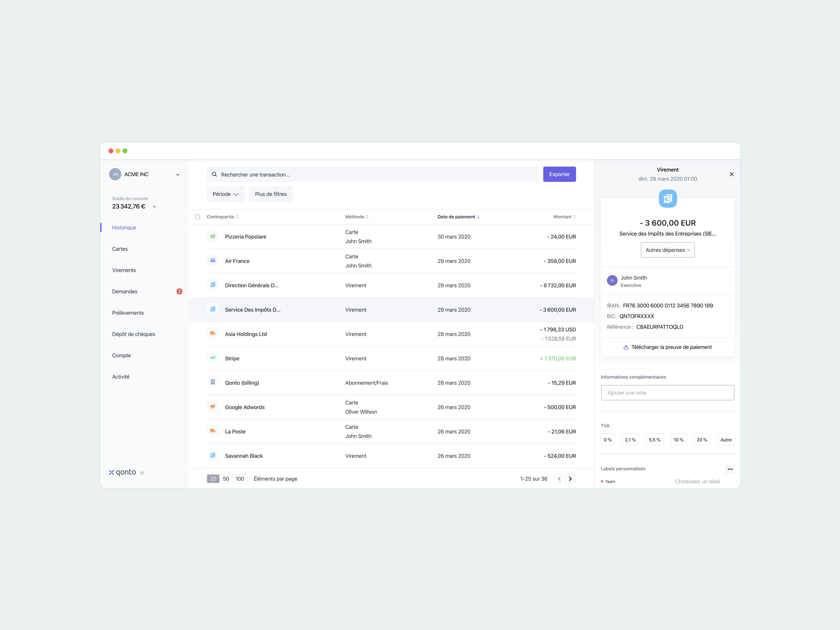Click the Google Adwords megaphone icon
The image size is (840, 630).
[x=213, y=407]
